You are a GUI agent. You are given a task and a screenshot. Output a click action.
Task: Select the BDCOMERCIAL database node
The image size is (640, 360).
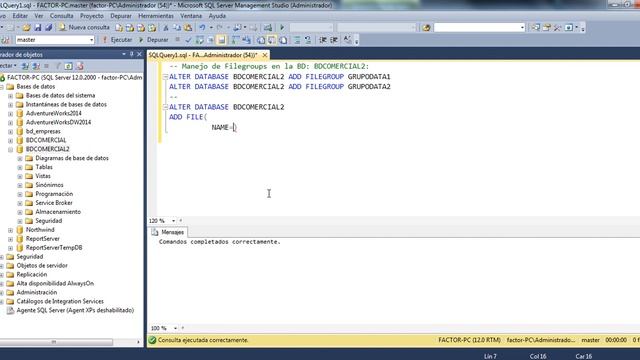point(46,140)
